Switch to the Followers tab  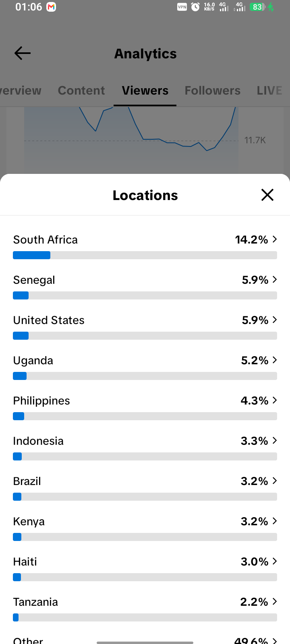(x=213, y=91)
